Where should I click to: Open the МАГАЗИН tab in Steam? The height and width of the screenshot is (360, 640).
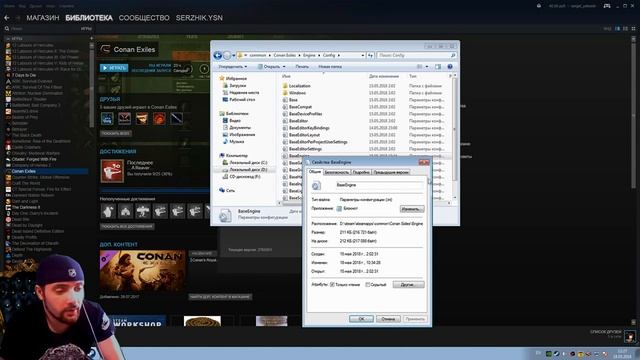point(43,18)
